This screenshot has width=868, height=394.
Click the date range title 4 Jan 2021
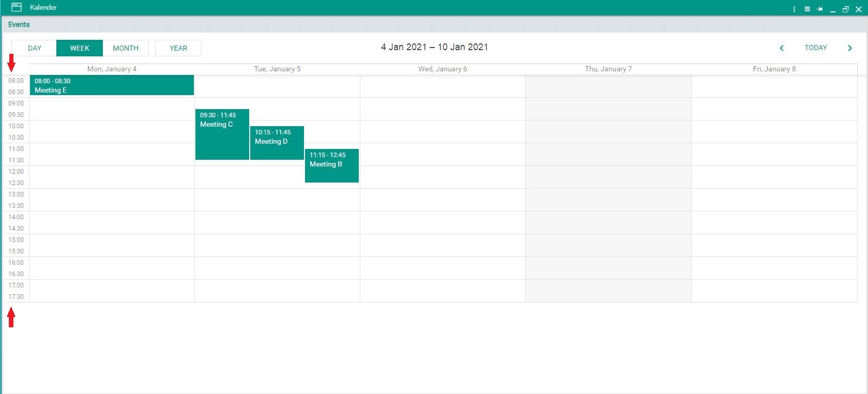[x=434, y=47]
